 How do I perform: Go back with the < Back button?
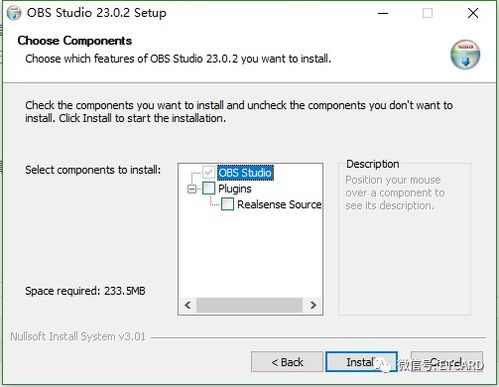coord(287,362)
